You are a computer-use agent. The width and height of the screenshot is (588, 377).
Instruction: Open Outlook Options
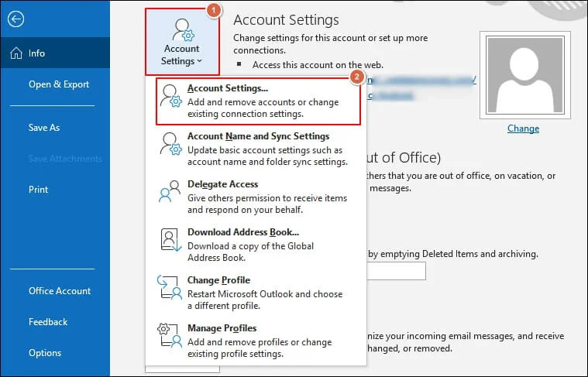(45, 353)
